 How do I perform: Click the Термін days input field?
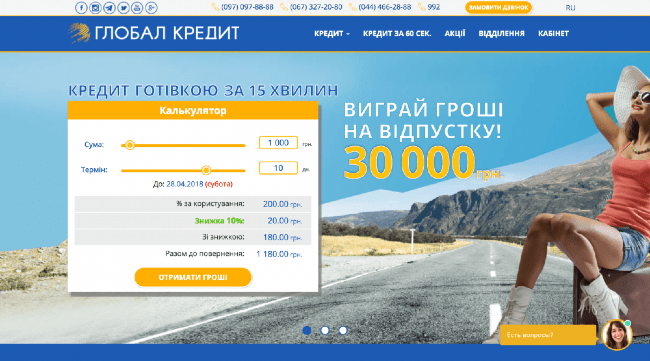pos(278,168)
